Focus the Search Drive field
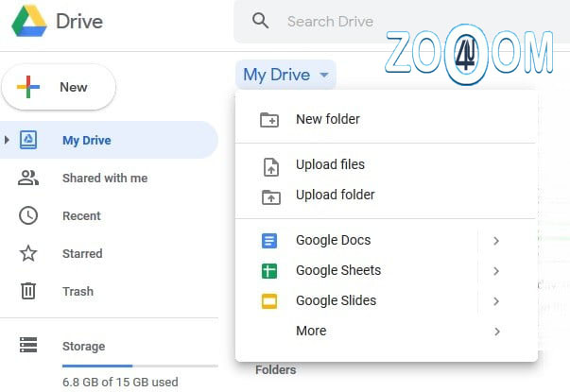This screenshot has height=392, width=570. point(402,22)
